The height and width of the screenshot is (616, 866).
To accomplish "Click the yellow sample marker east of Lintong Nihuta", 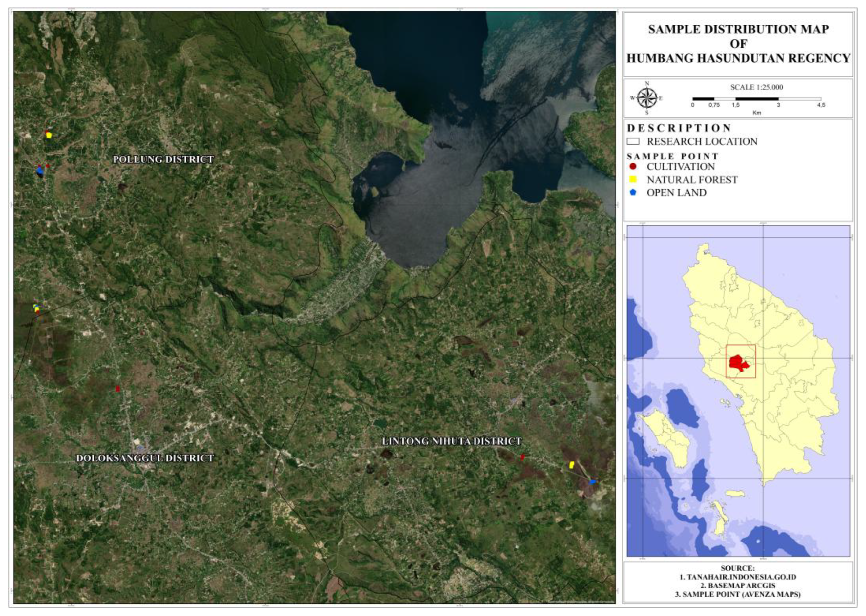I will point(571,465).
